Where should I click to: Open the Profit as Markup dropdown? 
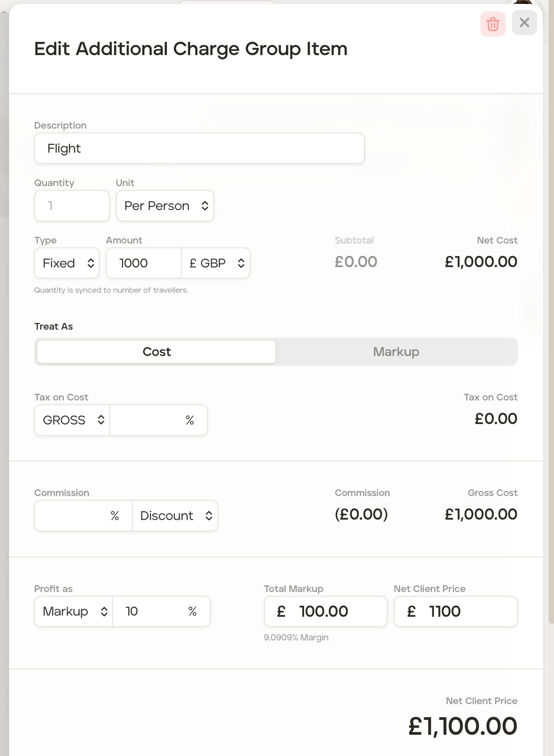tap(74, 611)
